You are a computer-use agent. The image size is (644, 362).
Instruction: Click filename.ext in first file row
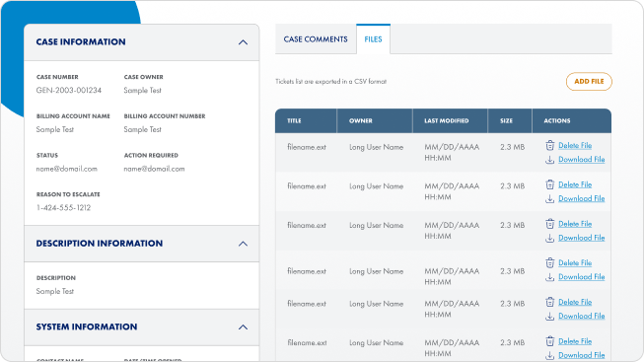[307, 147]
